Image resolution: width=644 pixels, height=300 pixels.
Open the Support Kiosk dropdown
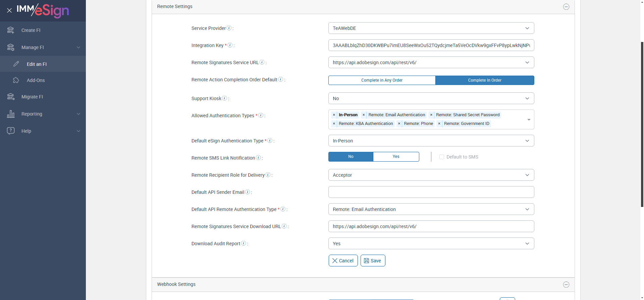(431, 98)
